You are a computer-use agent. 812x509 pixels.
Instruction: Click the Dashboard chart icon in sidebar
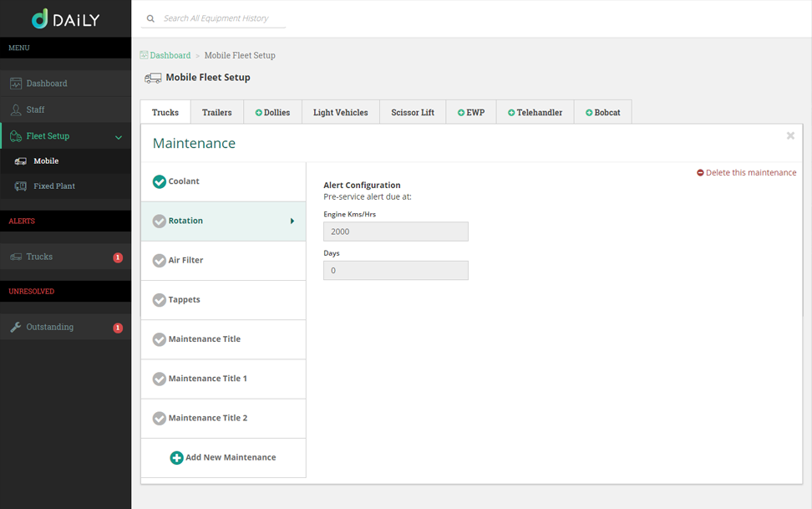click(x=16, y=84)
